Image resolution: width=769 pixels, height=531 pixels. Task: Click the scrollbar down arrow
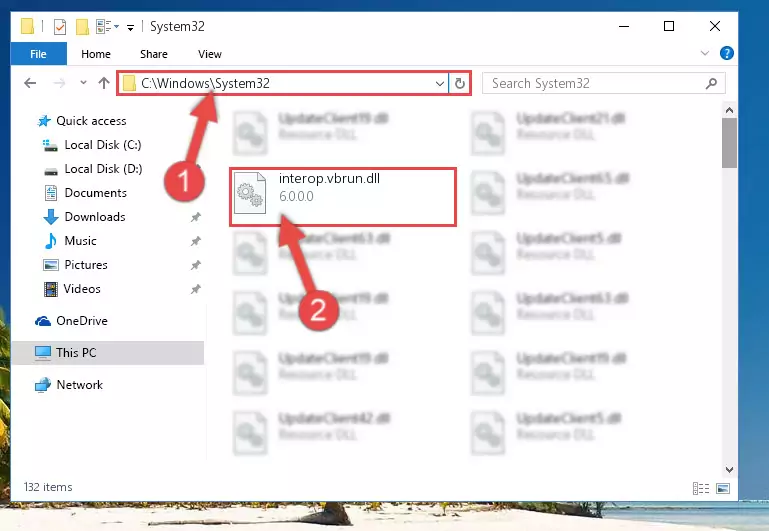pyautogui.click(x=729, y=469)
